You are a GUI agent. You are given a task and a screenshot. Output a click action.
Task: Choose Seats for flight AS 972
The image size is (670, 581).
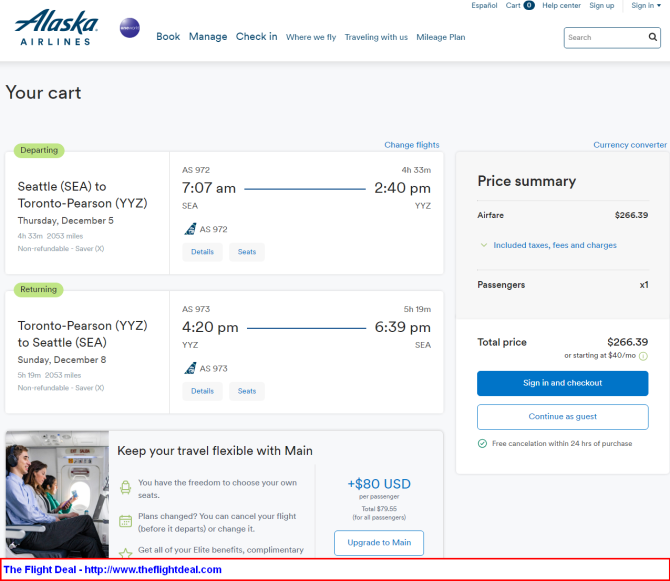(247, 252)
